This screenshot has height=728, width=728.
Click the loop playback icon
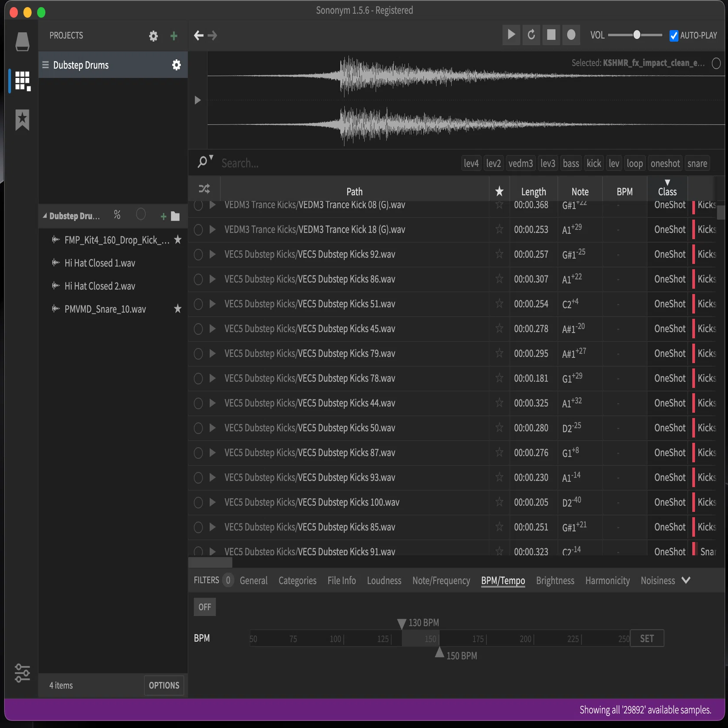coord(531,35)
